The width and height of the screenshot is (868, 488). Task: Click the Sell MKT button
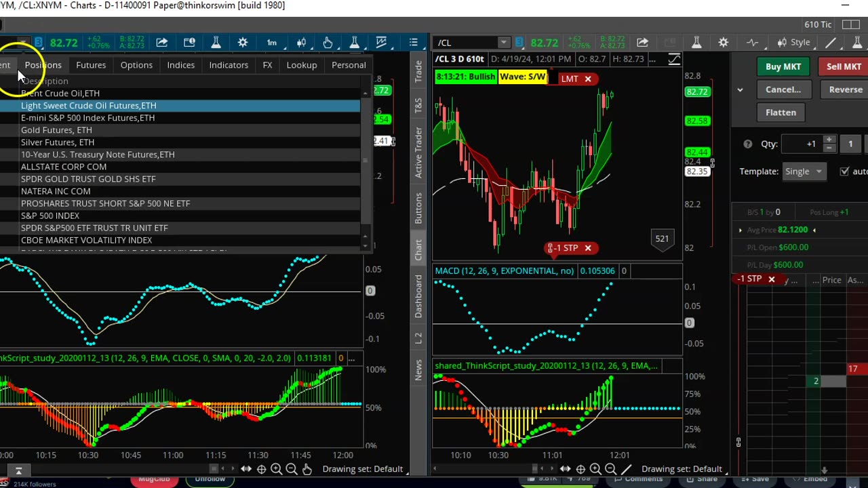click(x=843, y=66)
